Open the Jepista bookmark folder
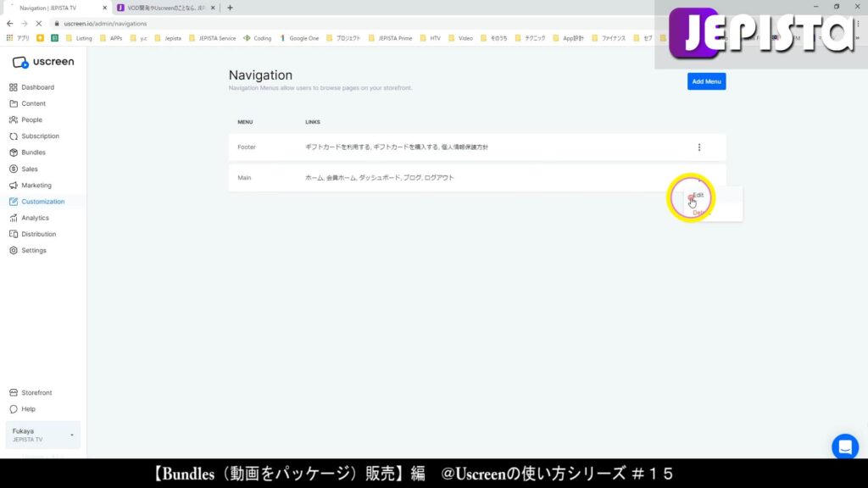868x488 pixels. [x=169, y=38]
